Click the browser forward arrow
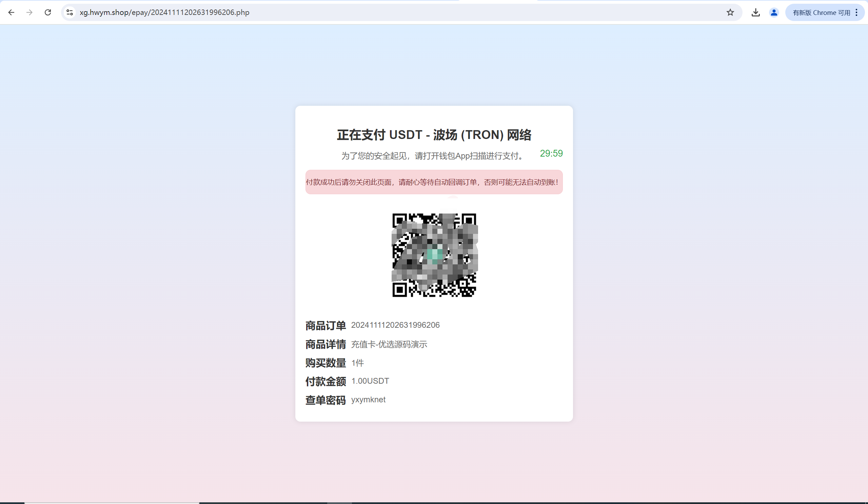The image size is (868, 504). [29, 13]
